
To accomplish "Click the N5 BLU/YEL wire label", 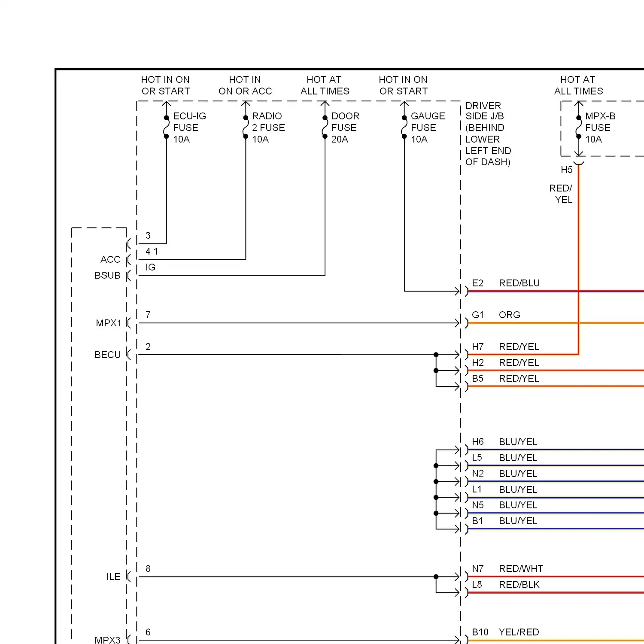I will click(x=504, y=505).
